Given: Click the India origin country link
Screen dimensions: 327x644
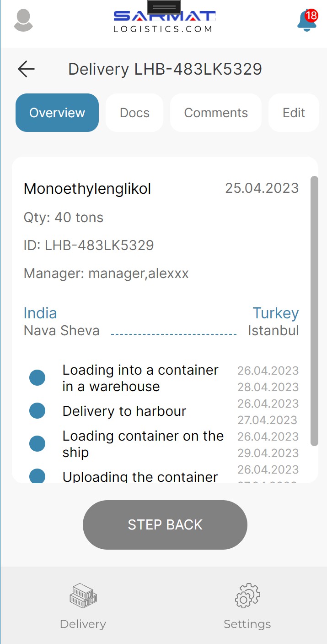Looking at the screenshot, I should click(40, 313).
